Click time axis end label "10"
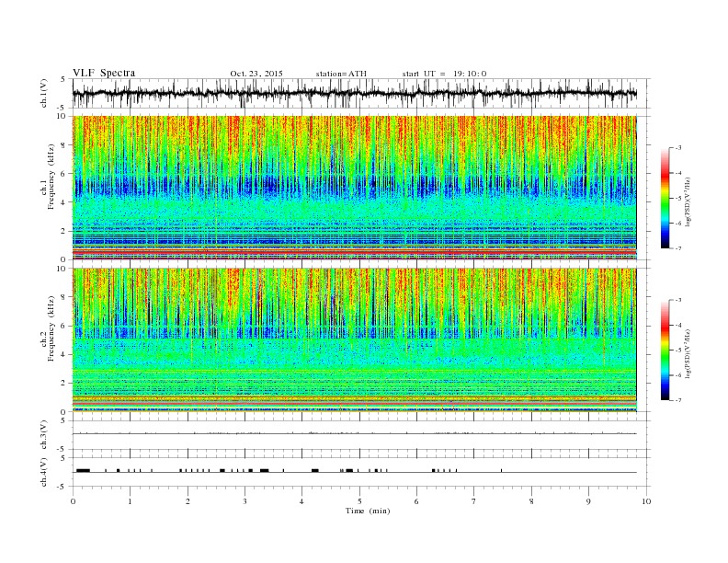The width and height of the screenshot is (728, 563). (646, 501)
